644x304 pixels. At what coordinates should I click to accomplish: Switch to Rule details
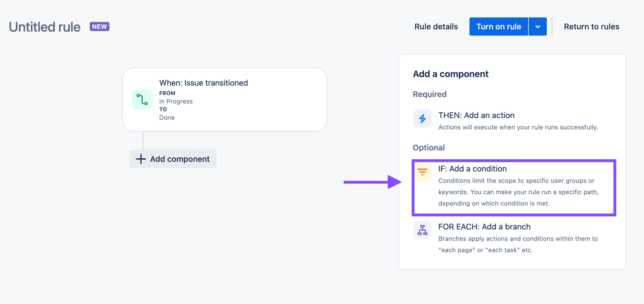pyautogui.click(x=435, y=27)
